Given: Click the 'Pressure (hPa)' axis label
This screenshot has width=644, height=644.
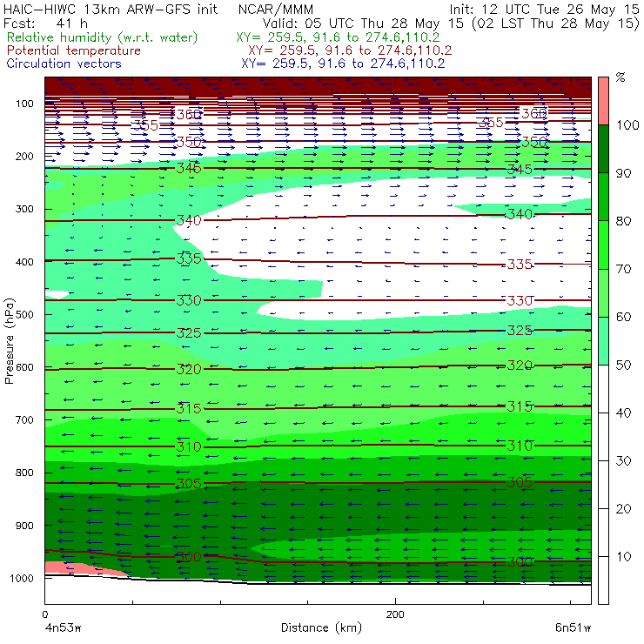Looking at the screenshot, I should point(9,341).
